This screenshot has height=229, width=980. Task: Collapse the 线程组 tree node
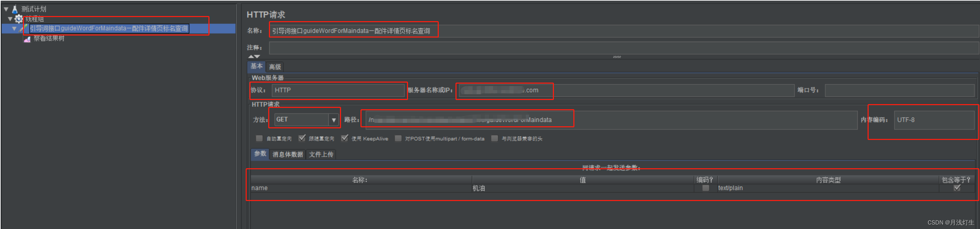point(10,19)
